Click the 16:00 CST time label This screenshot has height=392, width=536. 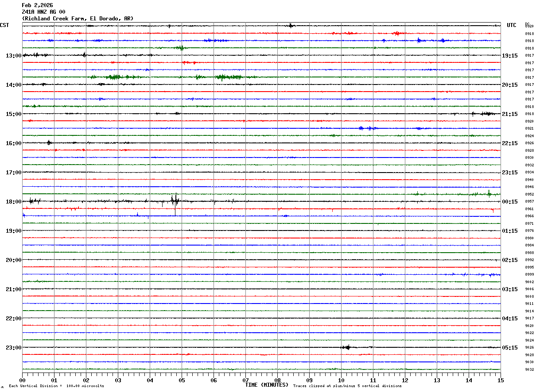click(13, 143)
